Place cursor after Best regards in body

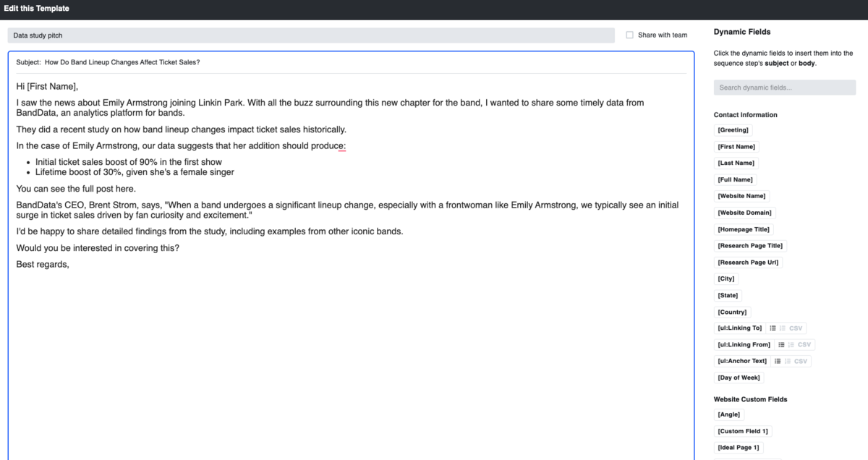point(70,264)
